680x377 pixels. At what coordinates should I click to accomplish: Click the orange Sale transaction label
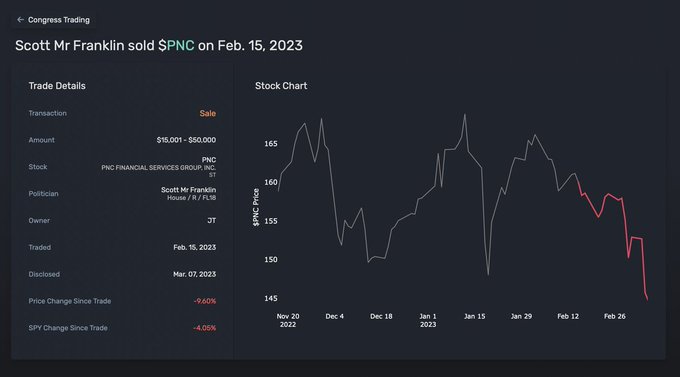207,113
